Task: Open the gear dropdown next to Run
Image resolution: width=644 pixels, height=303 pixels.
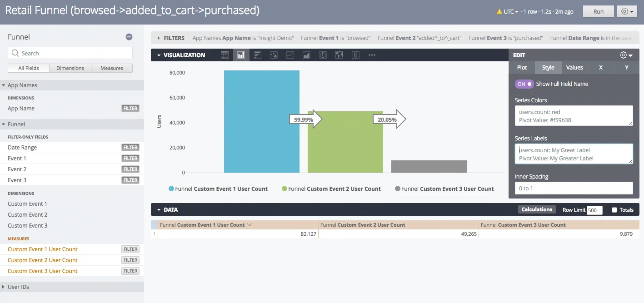Action: pyautogui.click(x=627, y=11)
